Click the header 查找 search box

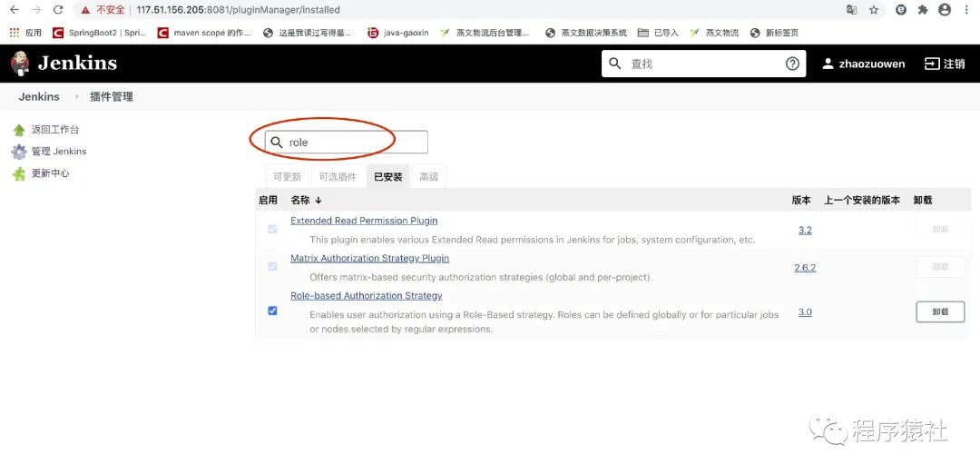pos(703,64)
